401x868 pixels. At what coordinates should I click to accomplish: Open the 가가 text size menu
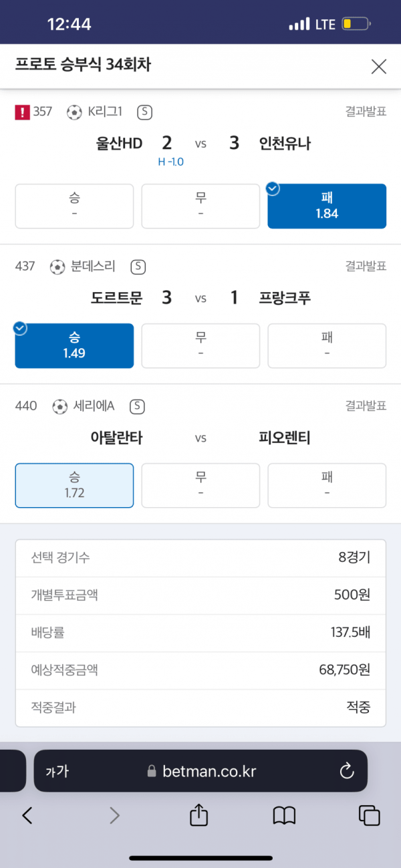point(57,771)
